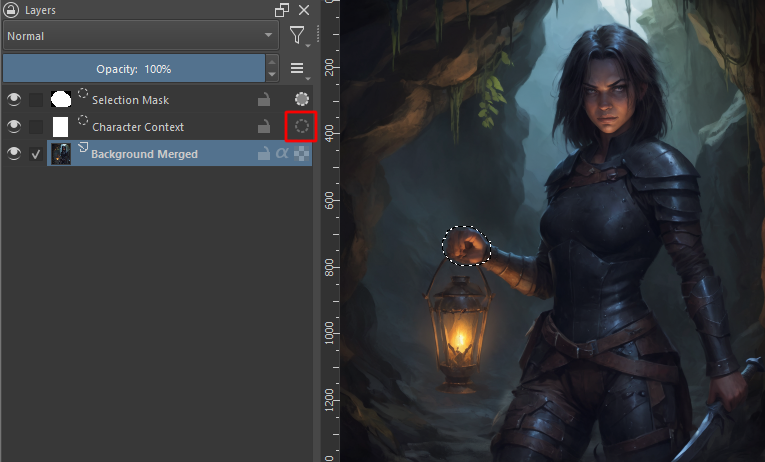Screen dimensions: 765x462
Task: Hide the Character Context layer
Action: (14, 127)
